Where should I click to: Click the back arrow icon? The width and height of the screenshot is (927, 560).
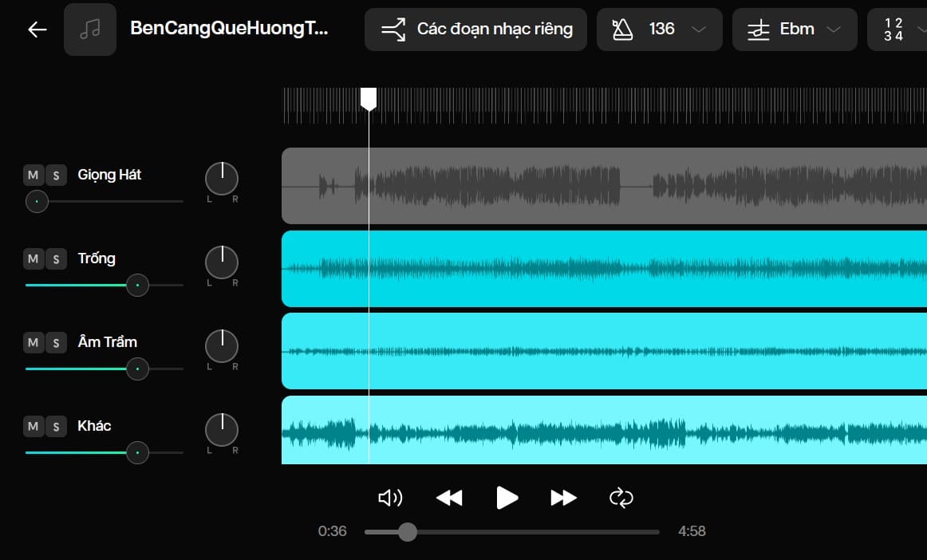[37, 30]
